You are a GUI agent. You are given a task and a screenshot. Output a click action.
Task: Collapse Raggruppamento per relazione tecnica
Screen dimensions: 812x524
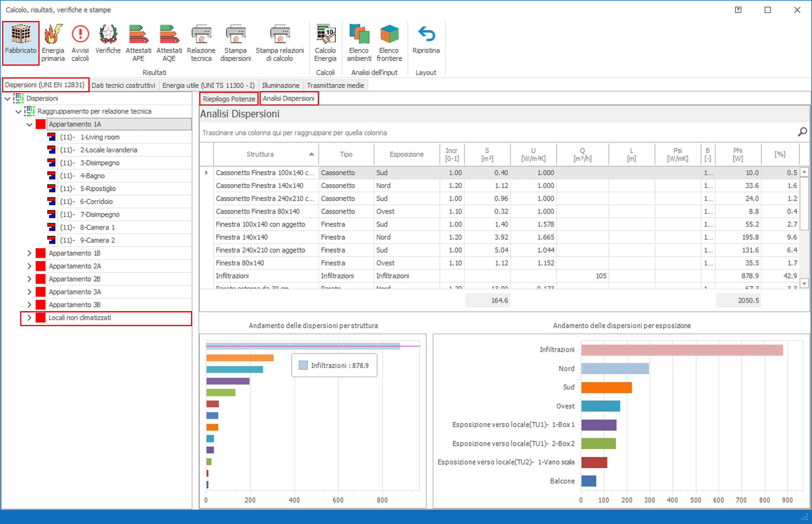point(18,112)
